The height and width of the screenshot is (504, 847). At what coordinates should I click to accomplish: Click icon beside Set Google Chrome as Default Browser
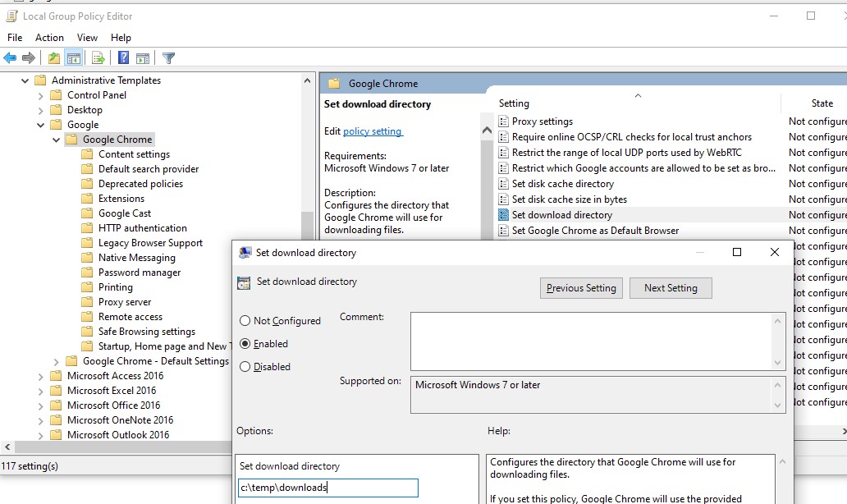click(503, 231)
